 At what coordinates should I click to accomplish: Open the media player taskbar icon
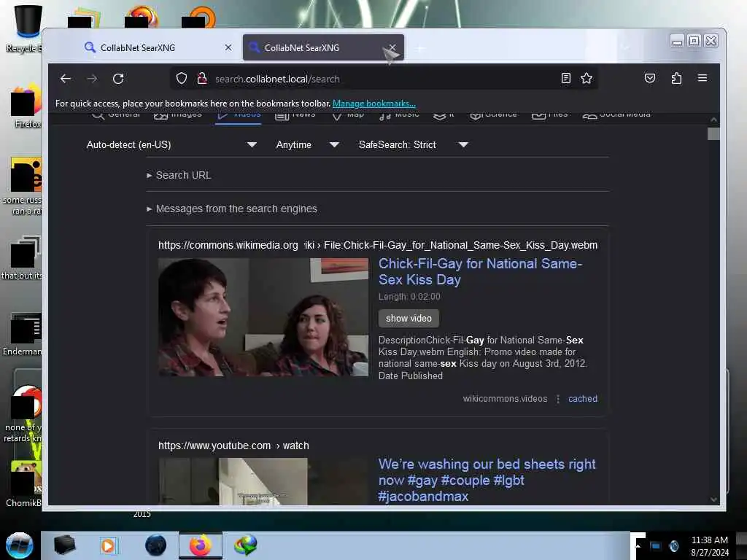(x=108, y=545)
